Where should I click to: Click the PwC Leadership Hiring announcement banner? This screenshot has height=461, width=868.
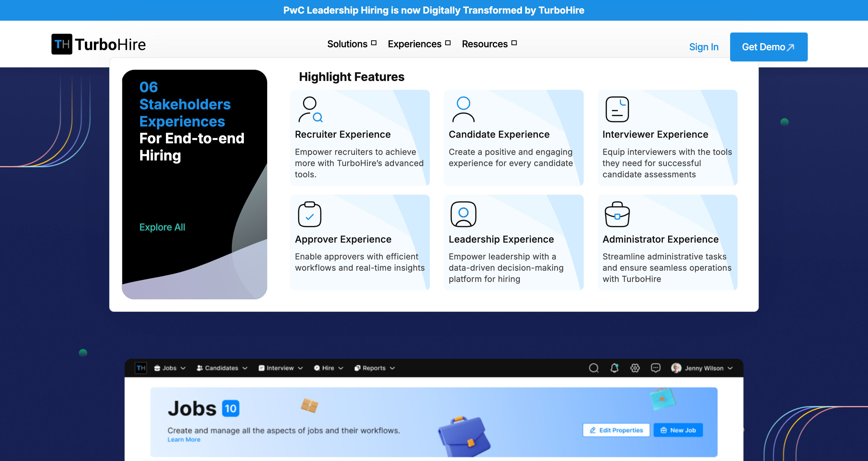click(434, 10)
